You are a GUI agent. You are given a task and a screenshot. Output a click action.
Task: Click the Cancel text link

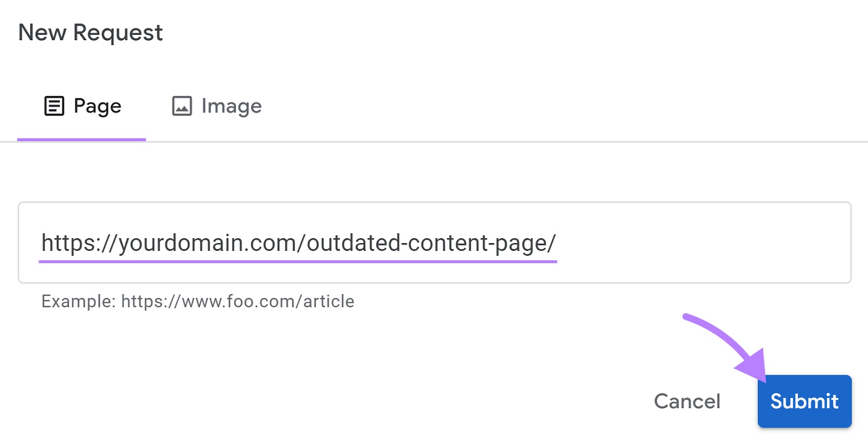click(686, 401)
